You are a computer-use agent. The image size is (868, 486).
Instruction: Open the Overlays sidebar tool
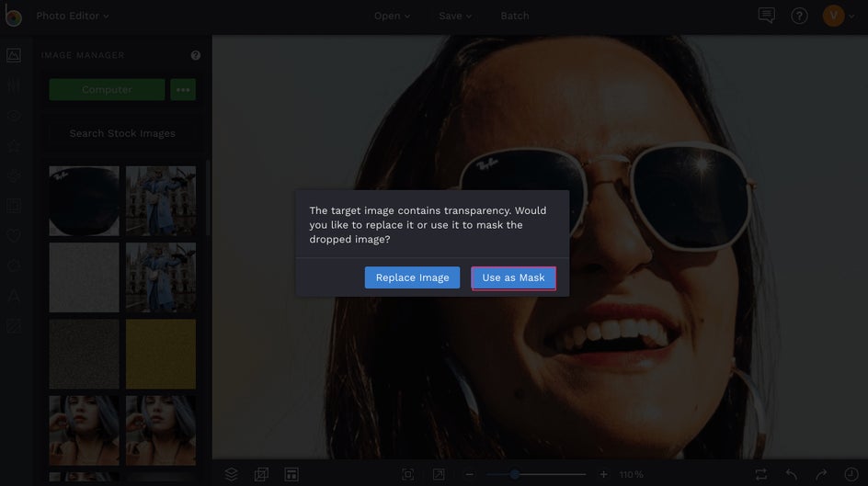coord(14,266)
